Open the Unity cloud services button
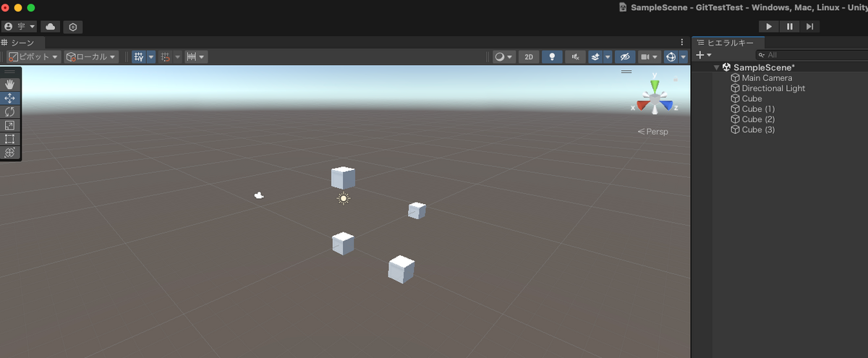The image size is (868, 358). 51,27
